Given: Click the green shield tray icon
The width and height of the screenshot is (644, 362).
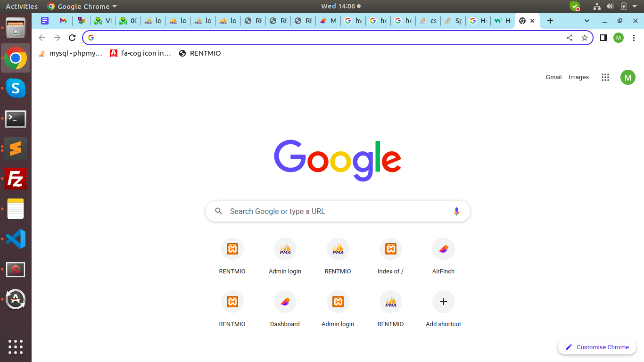Looking at the screenshot, I should (x=575, y=6).
